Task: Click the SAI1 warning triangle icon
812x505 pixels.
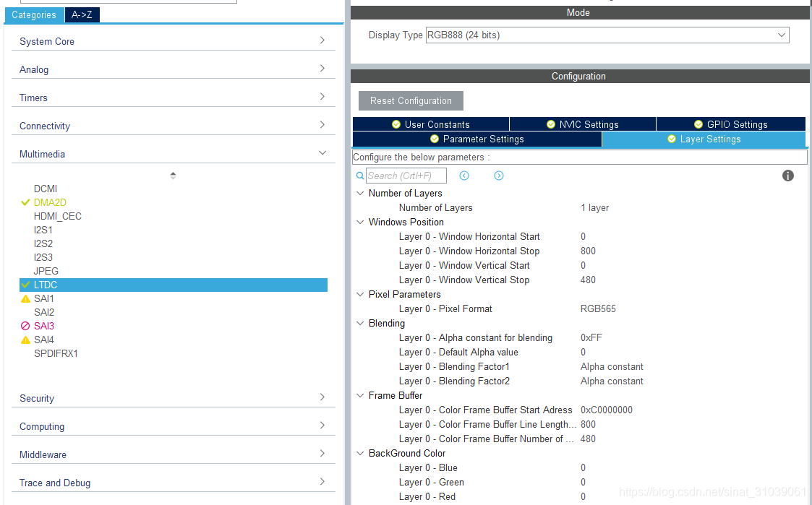Action: tap(25, 298)
